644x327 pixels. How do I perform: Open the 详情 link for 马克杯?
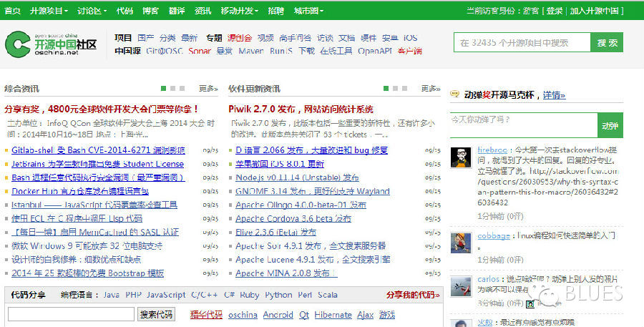[554, 95]
